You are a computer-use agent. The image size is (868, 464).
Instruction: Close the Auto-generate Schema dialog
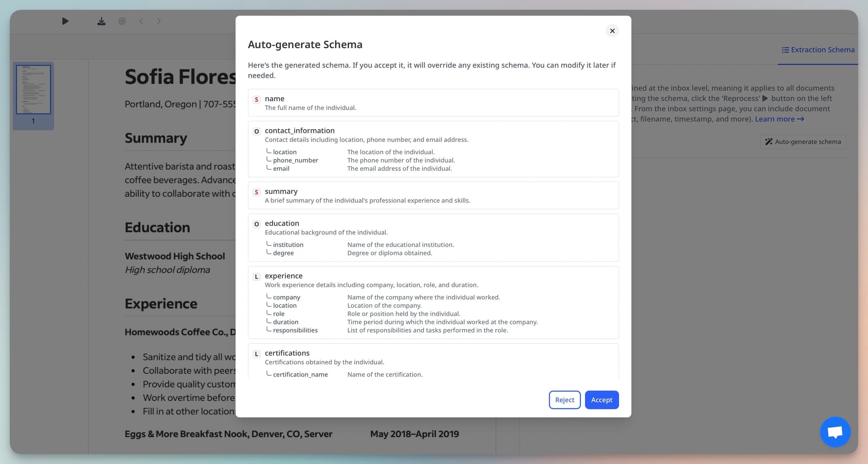click(x=612, y=31)
